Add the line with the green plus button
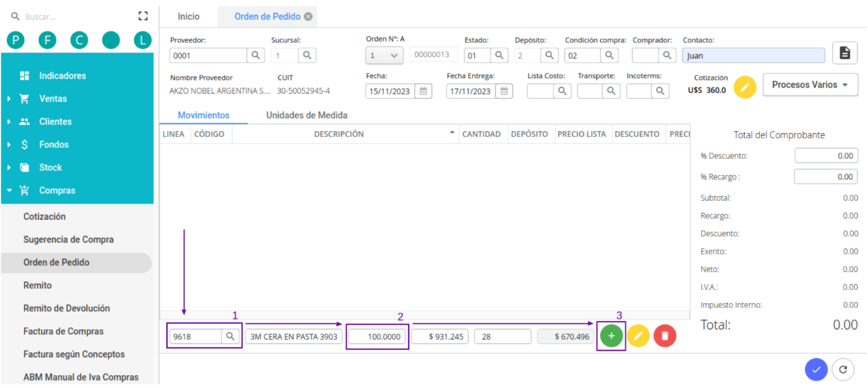This screenshot has height=388, width=868. point(611,336)
